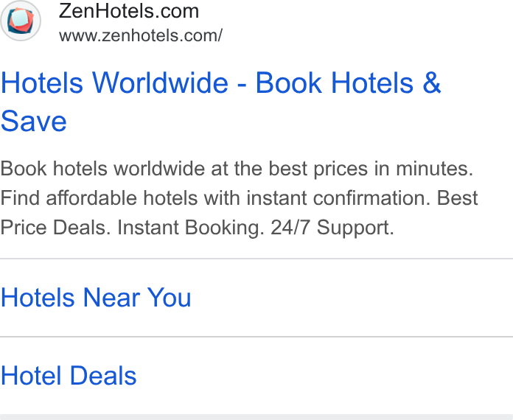Click the 'Price Deals.' text in the description

(55, 228)
